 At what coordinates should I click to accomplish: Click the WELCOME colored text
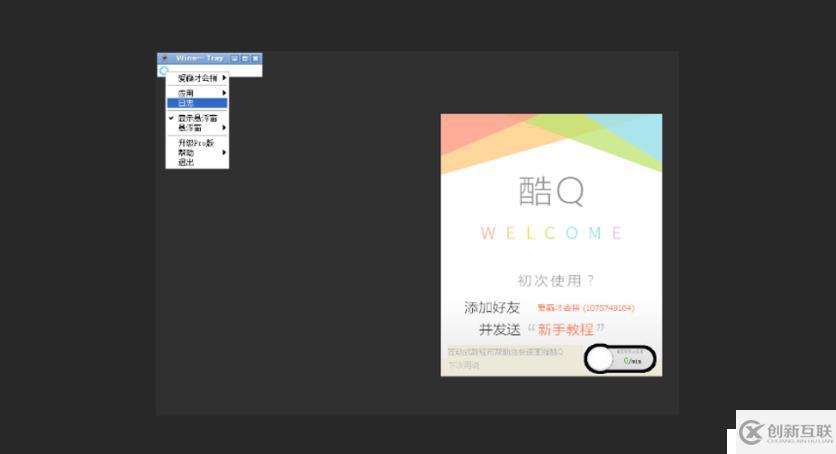coord(551,233)
